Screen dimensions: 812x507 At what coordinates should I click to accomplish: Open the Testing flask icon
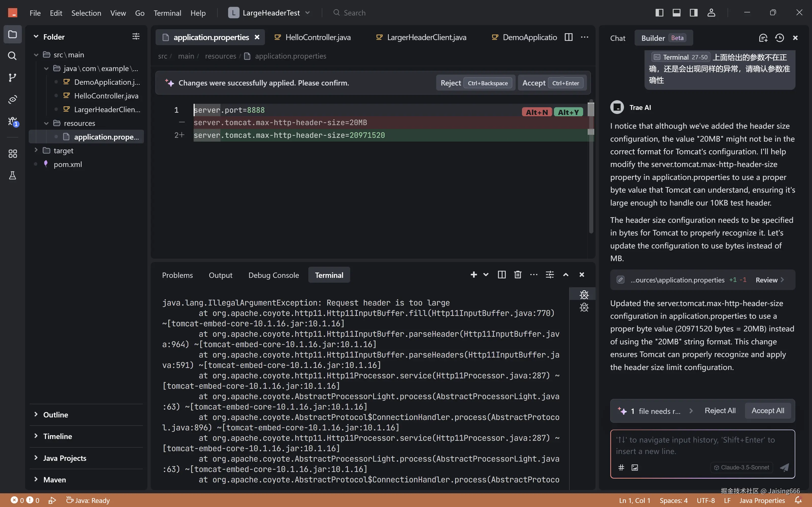(12, 175)
